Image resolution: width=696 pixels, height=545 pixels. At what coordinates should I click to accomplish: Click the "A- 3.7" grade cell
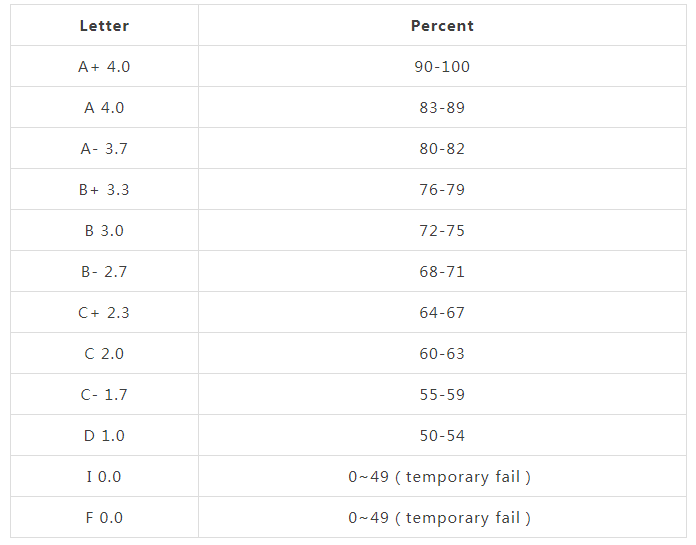(x=104, y=149)
